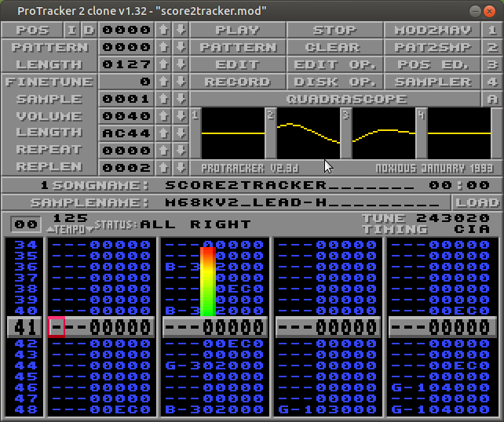Decrease REPEAT value with down arrow
This screenshot has width=504, height=422.
181,150
